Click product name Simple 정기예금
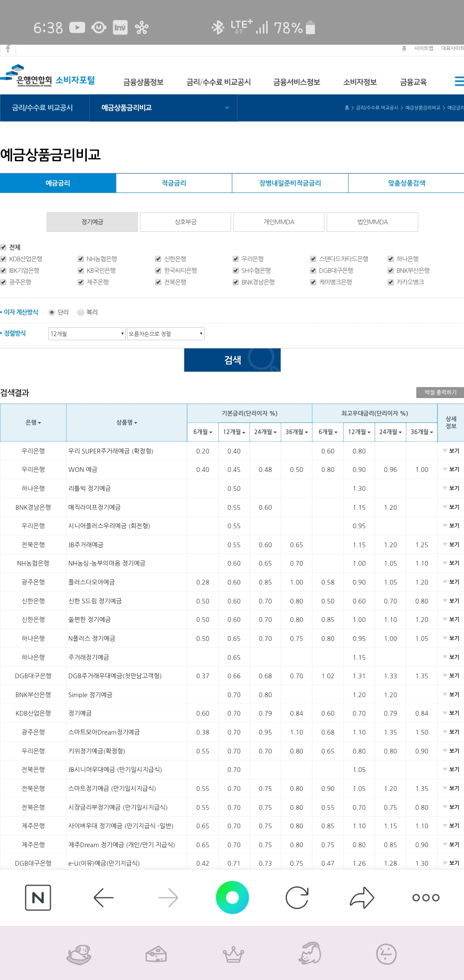This screenshot has height=980, width=464. (90, 695)
